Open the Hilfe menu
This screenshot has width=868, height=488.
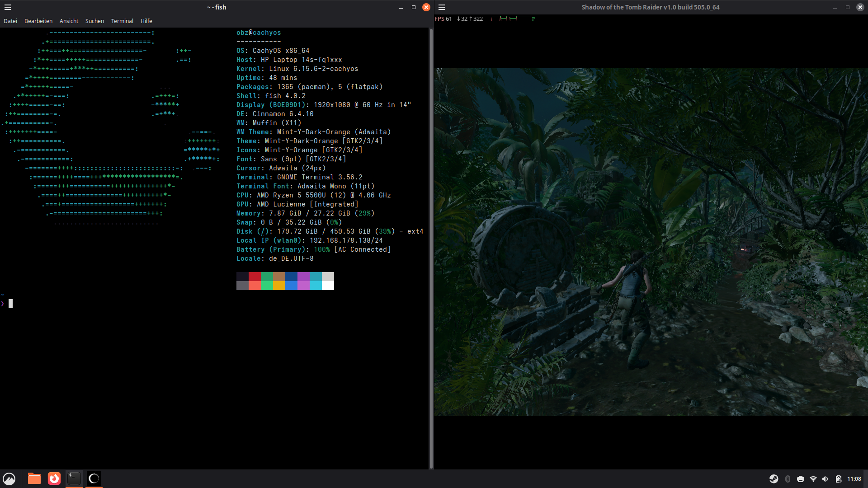click(146, 21)
